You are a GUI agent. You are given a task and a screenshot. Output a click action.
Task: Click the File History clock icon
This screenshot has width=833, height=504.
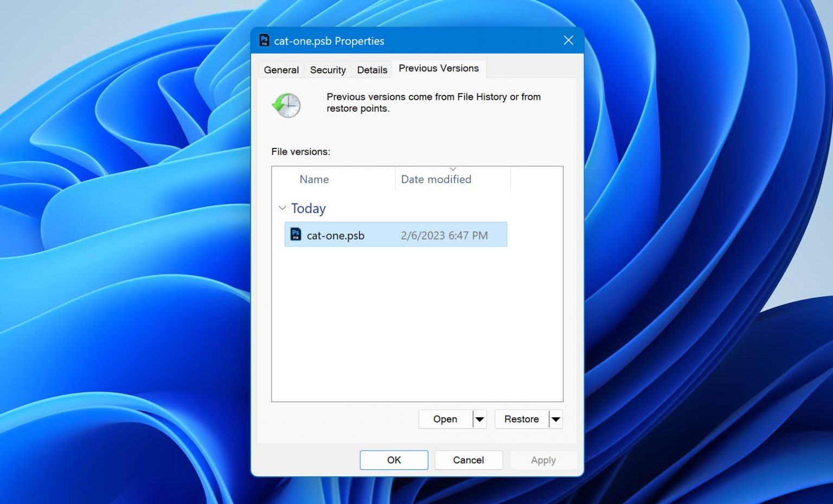coord(286,106)
